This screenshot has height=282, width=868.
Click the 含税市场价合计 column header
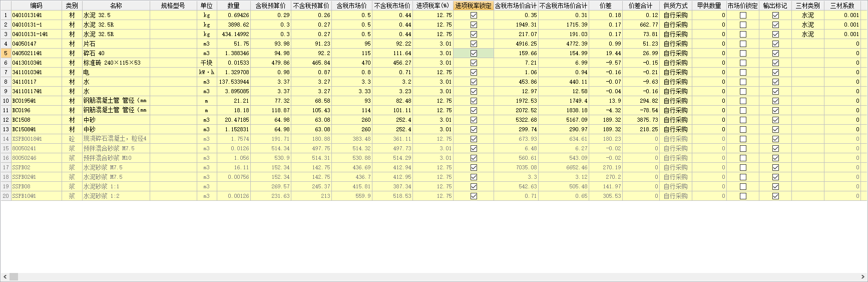click(516, 6)
